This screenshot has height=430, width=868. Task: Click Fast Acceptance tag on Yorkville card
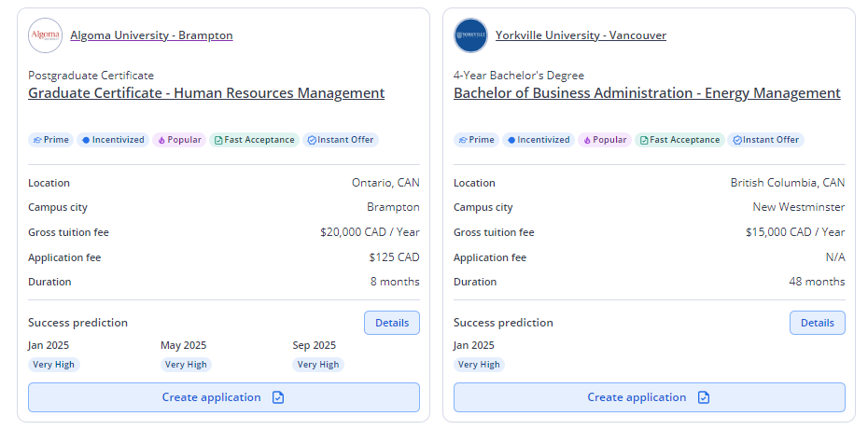pos(679,140)
